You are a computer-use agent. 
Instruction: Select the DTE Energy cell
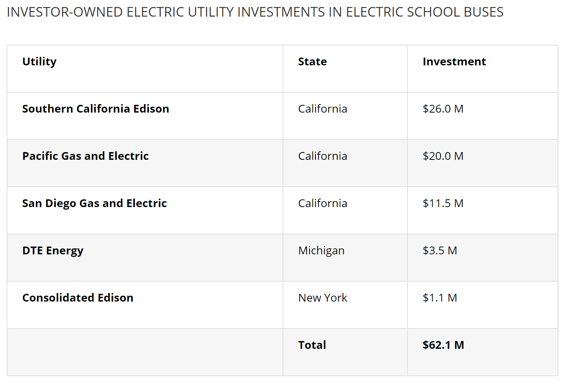click(53, 251)
